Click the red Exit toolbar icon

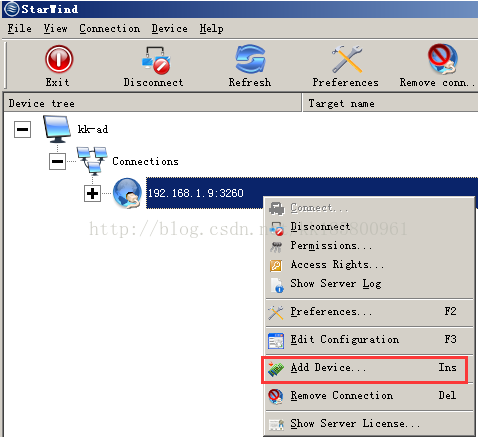59,59
